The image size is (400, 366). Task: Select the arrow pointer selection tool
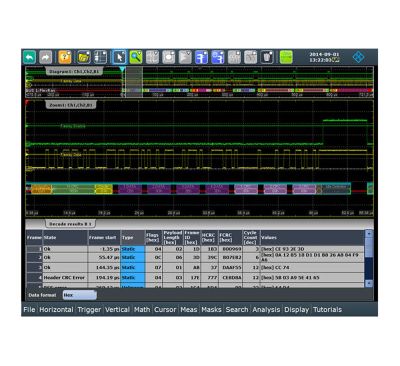[119, 57]
